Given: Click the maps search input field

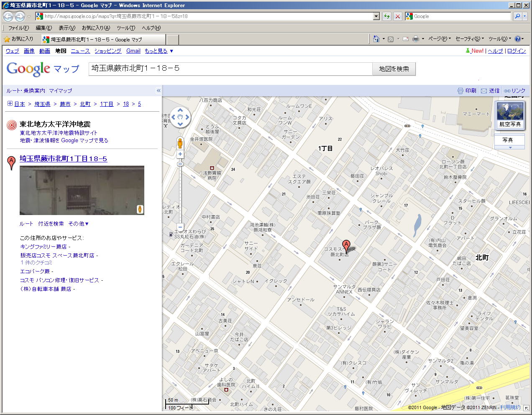Looking at the screenshot, I should 230,69.
